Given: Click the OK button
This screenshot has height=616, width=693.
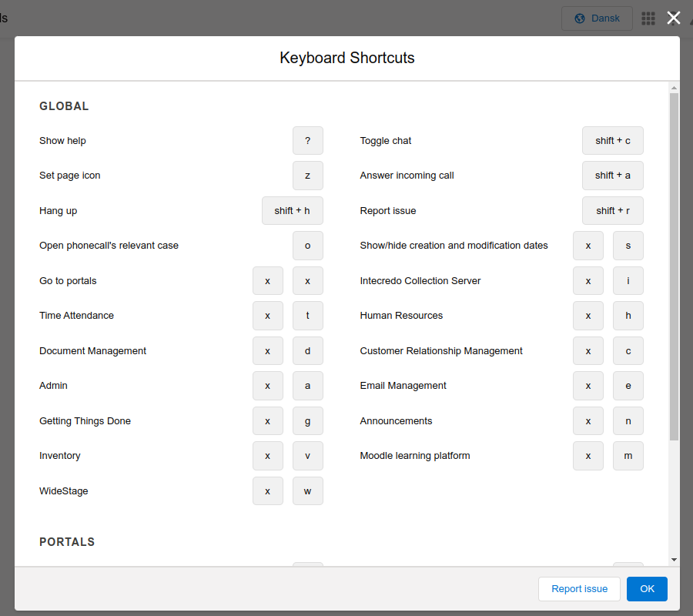Looking at the screenshot, I should coord(647,588).
